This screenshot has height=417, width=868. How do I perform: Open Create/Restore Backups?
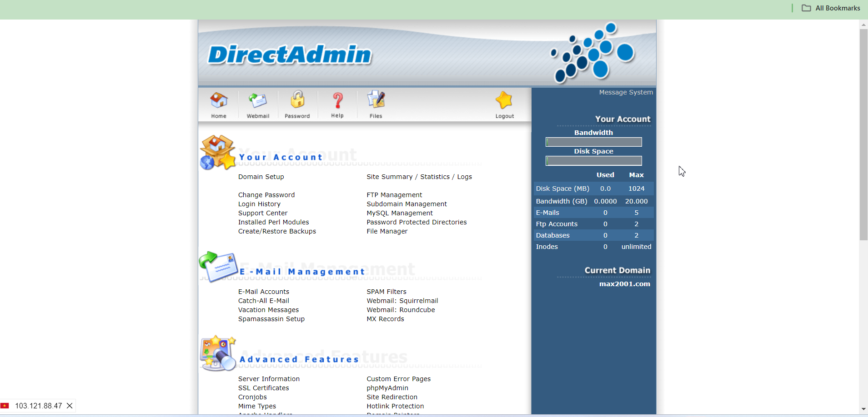[x=277, y=231]
